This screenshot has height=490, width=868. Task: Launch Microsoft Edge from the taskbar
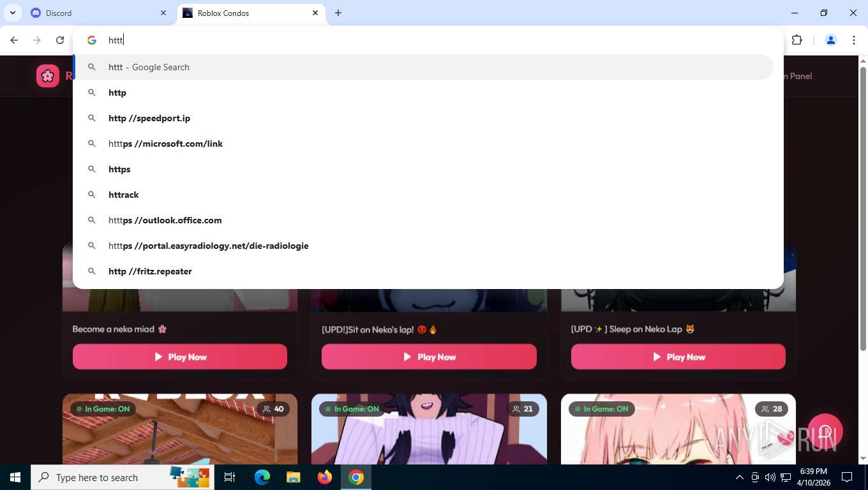262,477
